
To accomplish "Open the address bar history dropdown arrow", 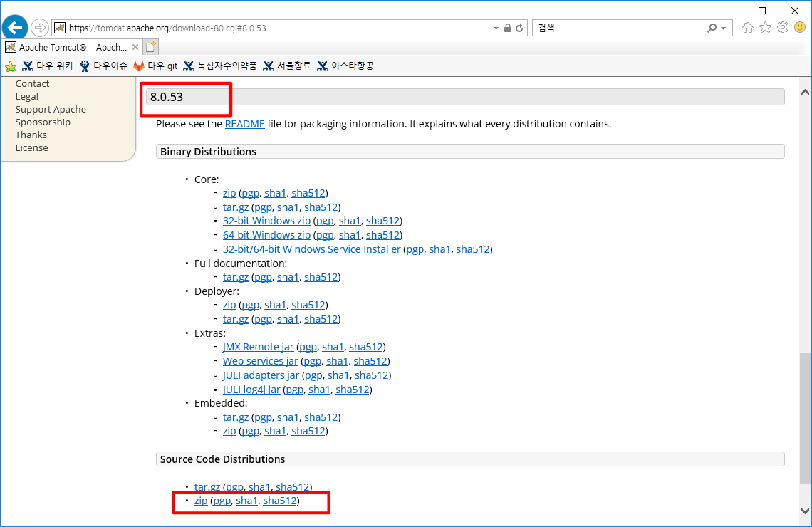I will pos(496,28).
